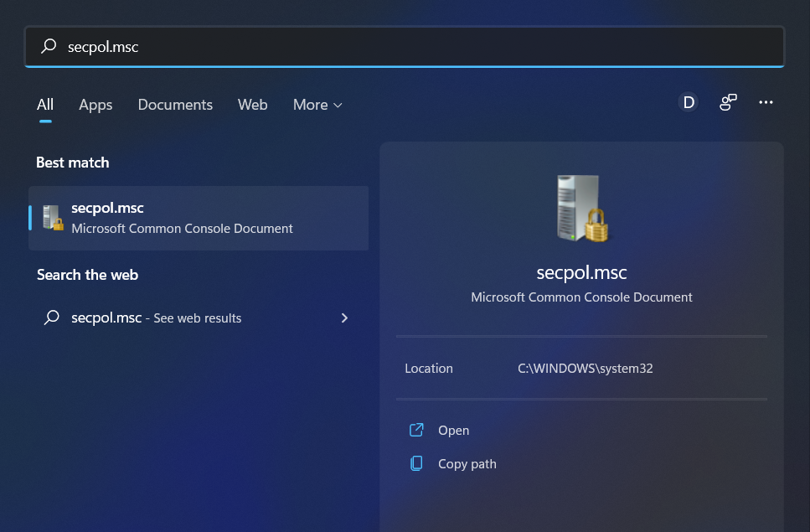Click the magnifier icon in the search box
Image resolution: width=810 pixels, height=532 pixels.
49,46
